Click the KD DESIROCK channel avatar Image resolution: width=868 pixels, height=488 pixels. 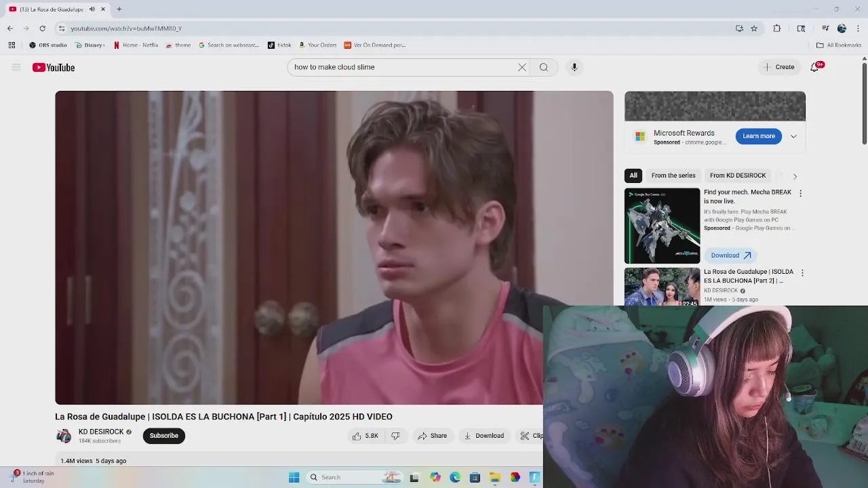click(x=64, y=436)
